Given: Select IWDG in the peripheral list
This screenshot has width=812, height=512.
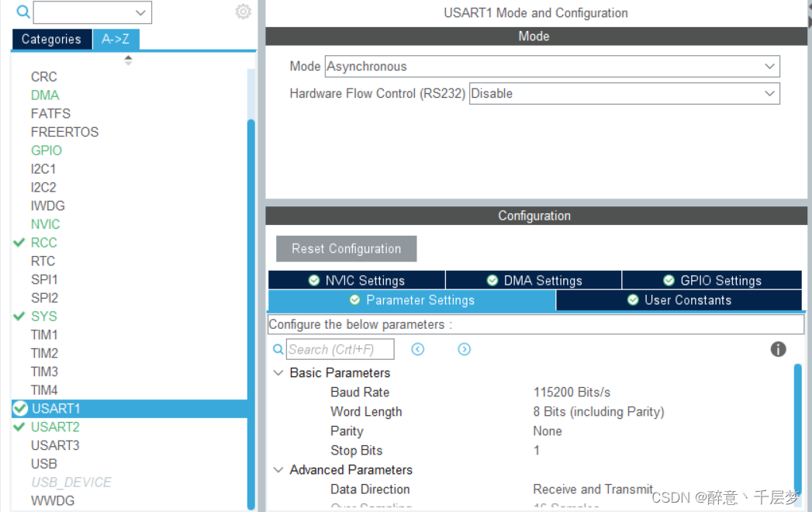Looking at the screenshot, I should click(x=47, y=206).
